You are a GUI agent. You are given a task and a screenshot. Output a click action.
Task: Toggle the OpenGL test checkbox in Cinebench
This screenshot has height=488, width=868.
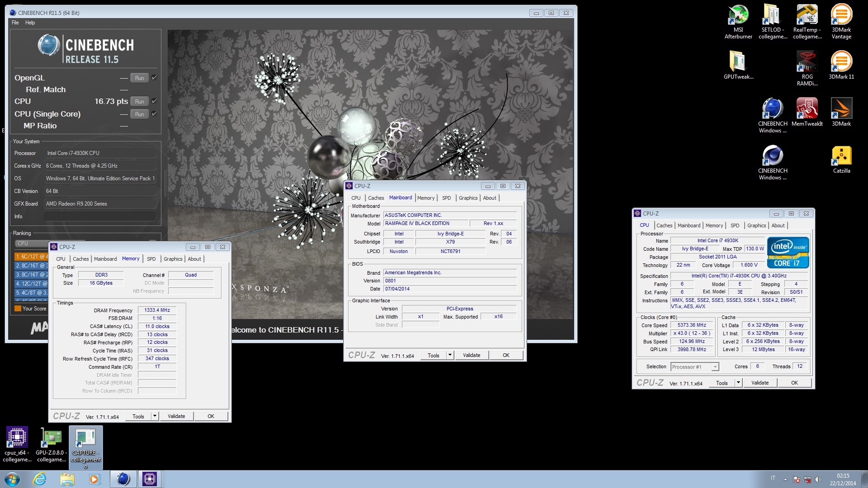point(154,78)
